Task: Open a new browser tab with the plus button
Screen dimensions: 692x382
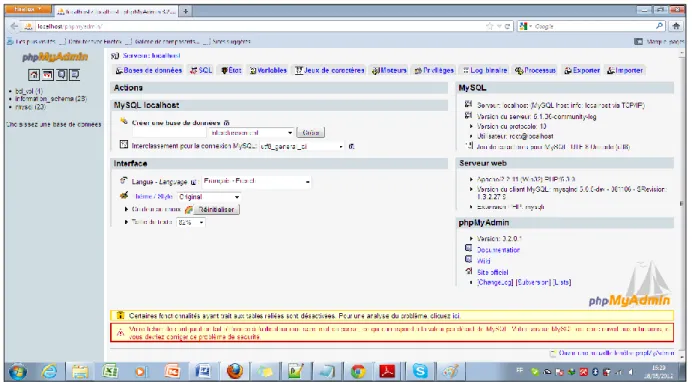Action: (x=186, y=11)
